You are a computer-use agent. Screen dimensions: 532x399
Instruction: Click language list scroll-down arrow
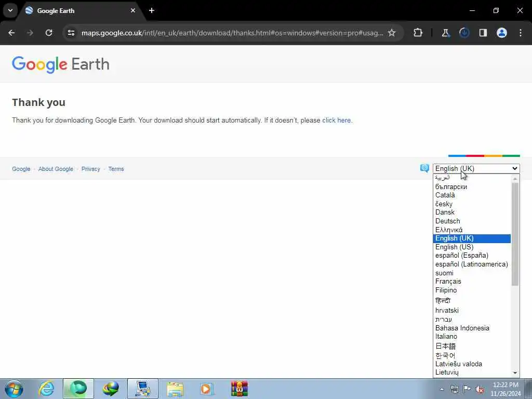(x=515, y=373)
